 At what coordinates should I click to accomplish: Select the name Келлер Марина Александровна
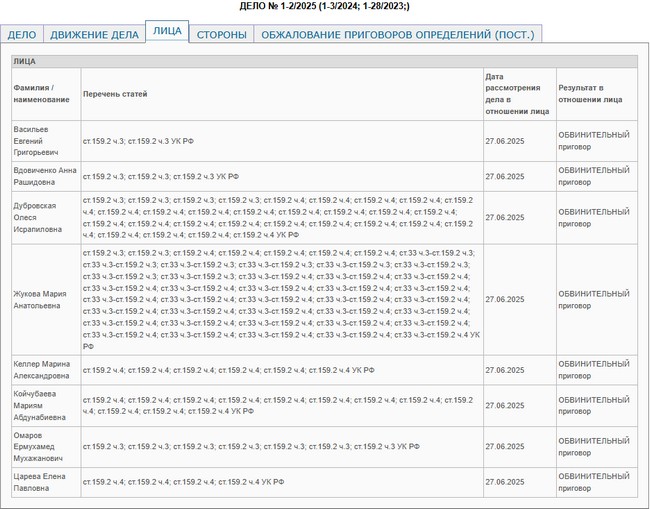coord(41,370)
